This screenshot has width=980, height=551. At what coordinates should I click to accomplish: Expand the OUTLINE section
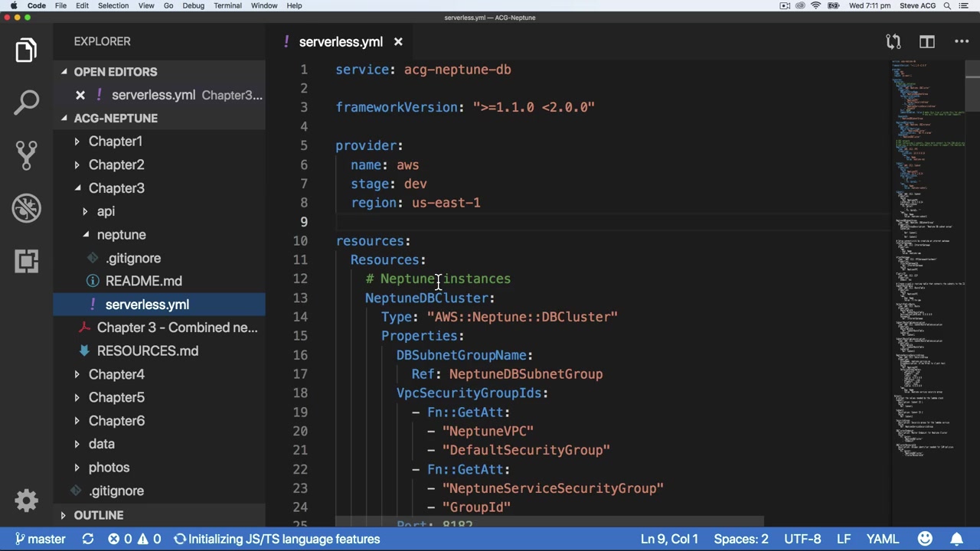click(x=98, y=515)
